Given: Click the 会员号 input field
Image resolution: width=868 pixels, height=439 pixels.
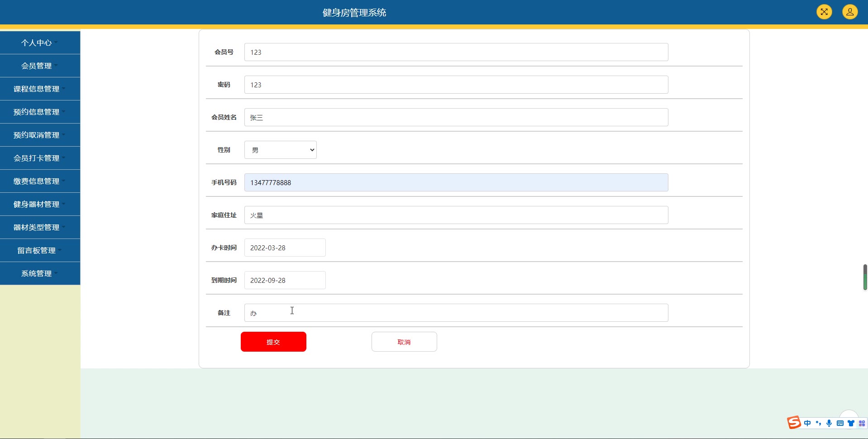Looking at the screenshot, I should click(x=456, y=52).
